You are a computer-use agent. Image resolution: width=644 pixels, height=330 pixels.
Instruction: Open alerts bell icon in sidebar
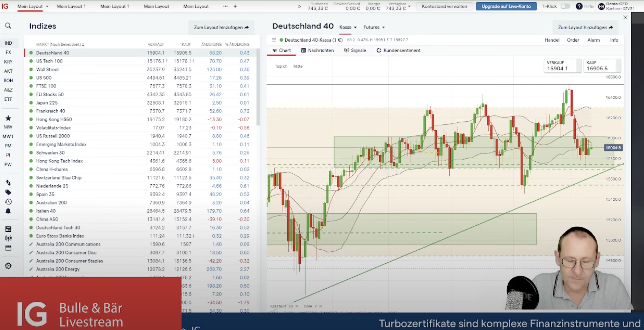click(x=8, y=211)
